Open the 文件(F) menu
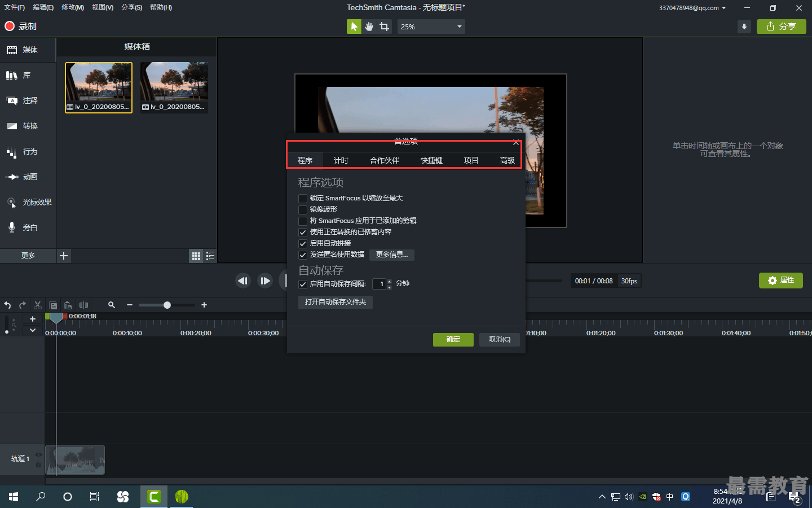This screenshot has width=812, height=508. (15, 7)
